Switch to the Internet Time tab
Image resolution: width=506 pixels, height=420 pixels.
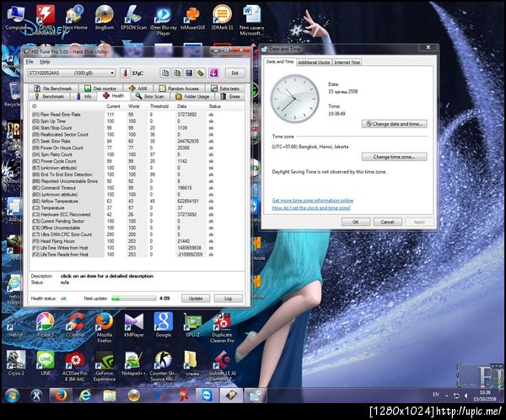pyautogui.click(x=347, y=62)
